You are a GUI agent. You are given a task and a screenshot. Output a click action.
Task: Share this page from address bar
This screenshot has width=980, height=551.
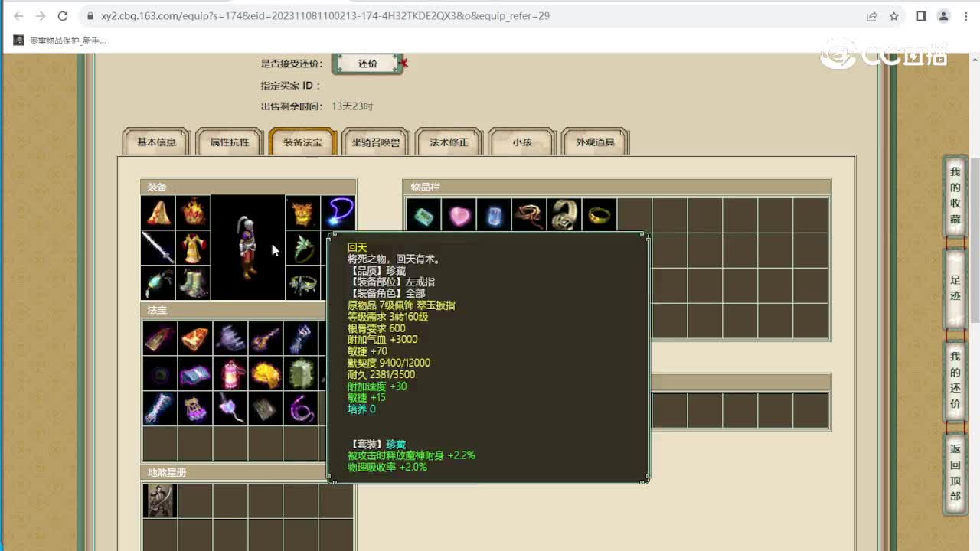tap(872, 16)
